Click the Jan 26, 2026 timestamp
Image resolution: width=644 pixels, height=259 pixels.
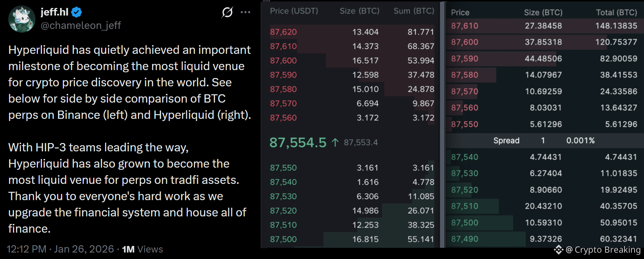pyautogui.click(x=84, y=249)
